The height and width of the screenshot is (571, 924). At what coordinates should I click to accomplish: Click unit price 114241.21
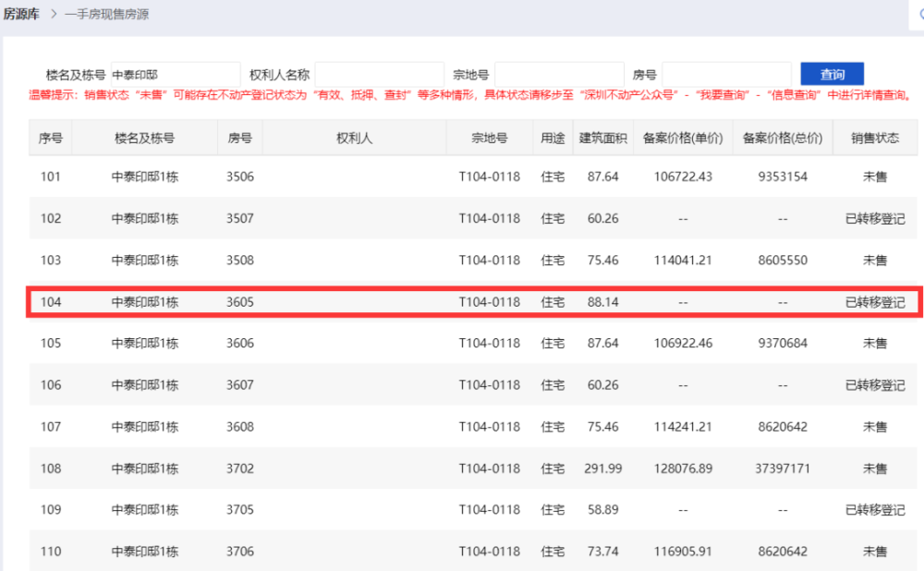tap(683, 427)
